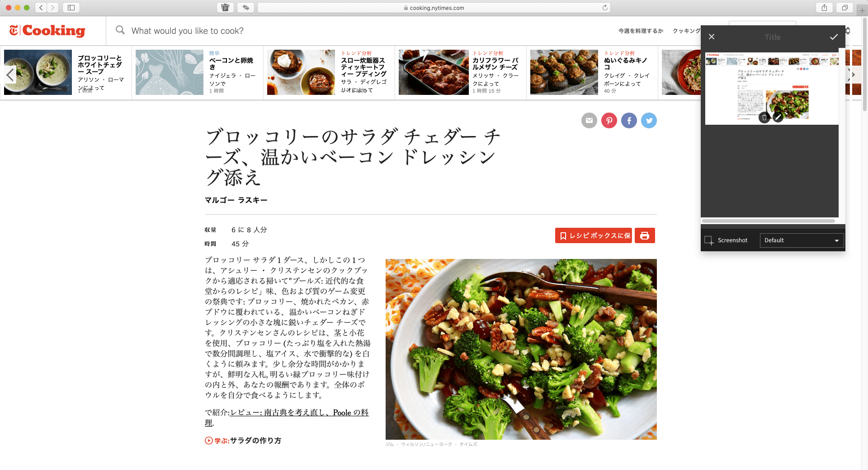Screen dimensions: 868x470
Task: Share recipe on Pinterest
Action: 609,120
